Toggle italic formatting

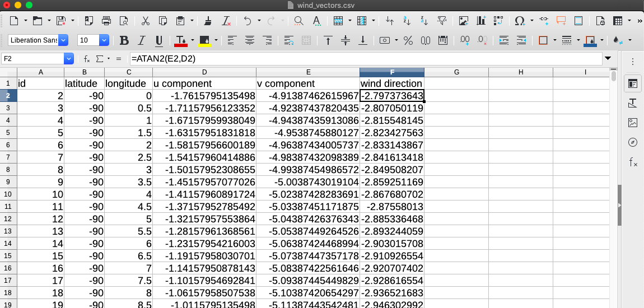click(142, 40)
